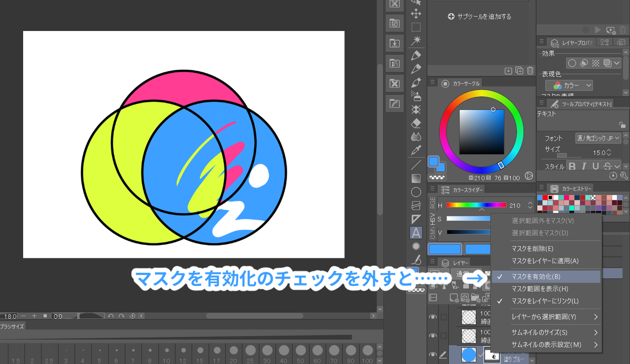Select the Eyedropper tool
The image size is (630, 364).
click(x=416, y=151)
